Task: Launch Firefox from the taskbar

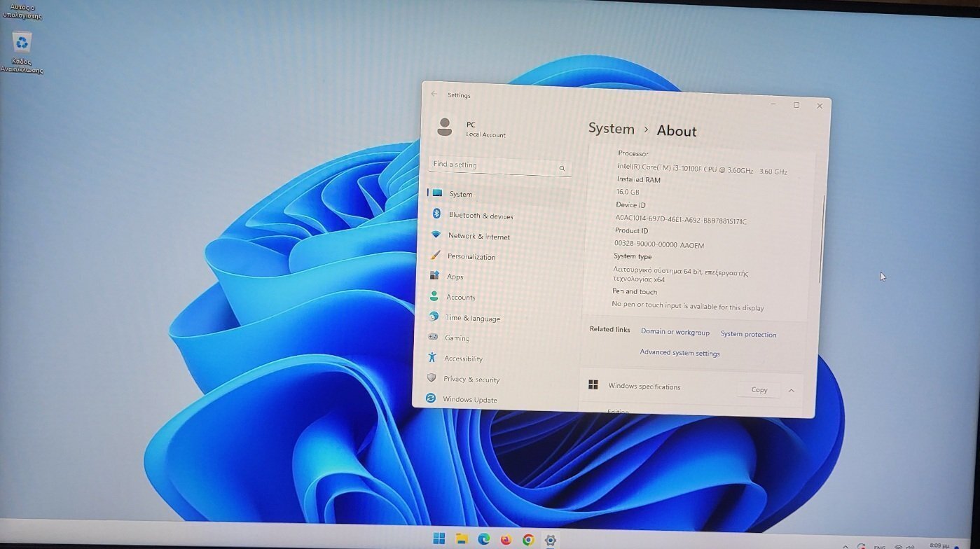Action: [x=506, y=540]
